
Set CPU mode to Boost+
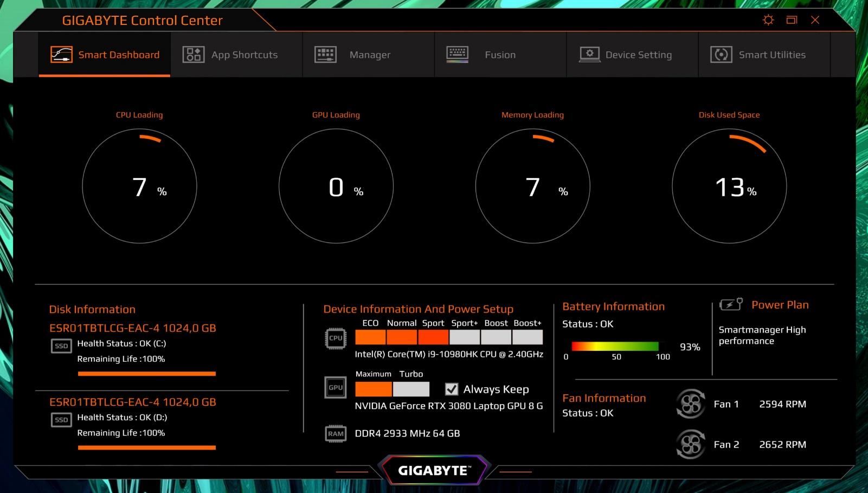click(x=528, y=337)
